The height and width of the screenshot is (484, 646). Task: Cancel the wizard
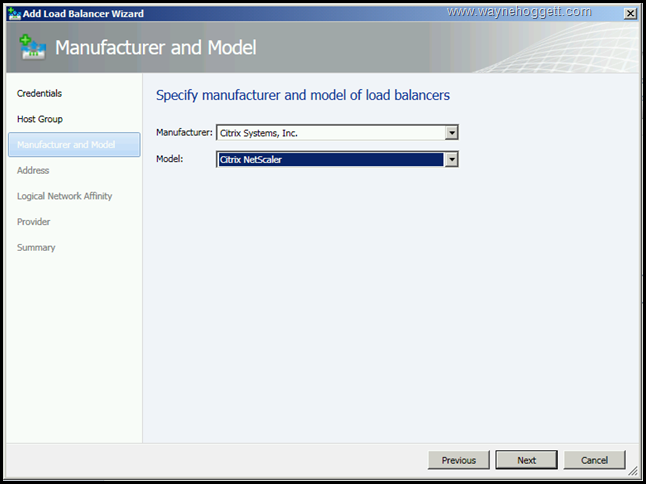point(594,460)
